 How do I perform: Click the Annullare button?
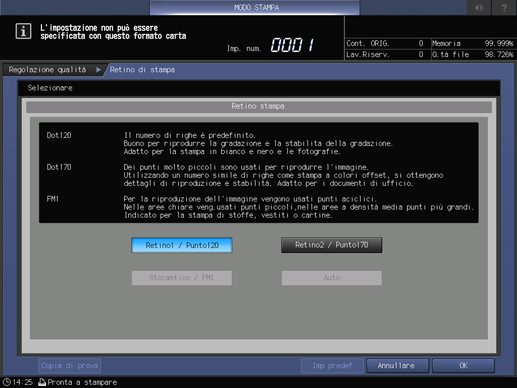click(398, 366)
